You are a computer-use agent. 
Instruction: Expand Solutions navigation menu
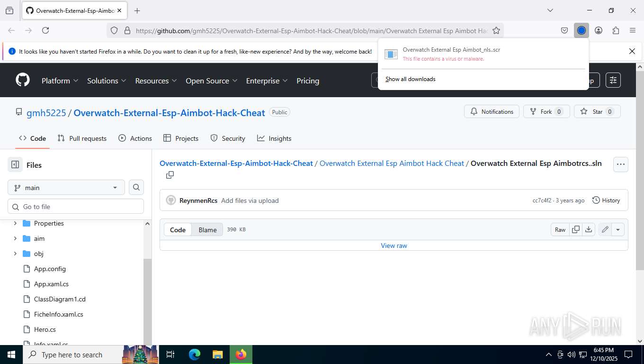click(x=107, y=81)
